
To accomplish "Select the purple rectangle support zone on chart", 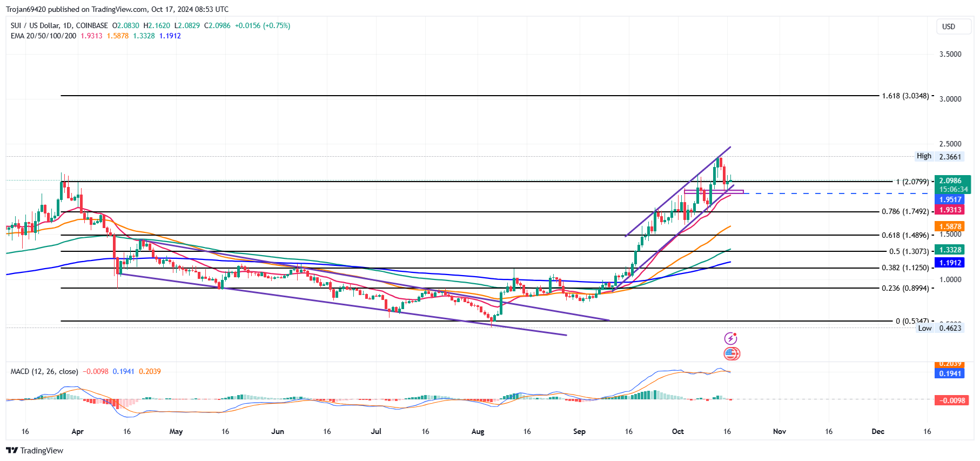I will (713, 192).
